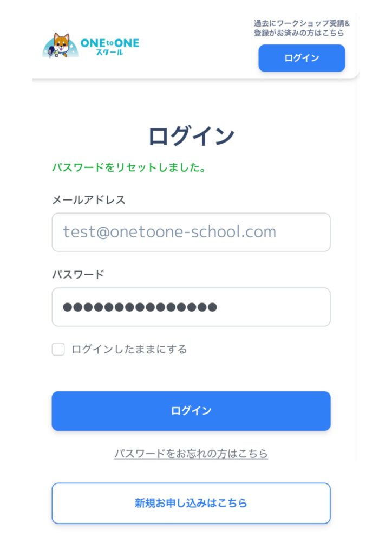Click the green パスワードをリセットしました message

click(128, 168)
